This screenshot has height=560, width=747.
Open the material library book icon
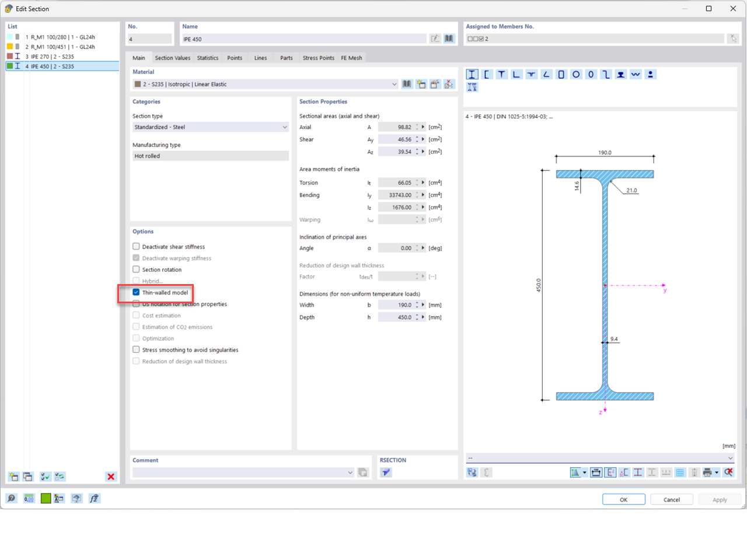(x=407, y=84)
